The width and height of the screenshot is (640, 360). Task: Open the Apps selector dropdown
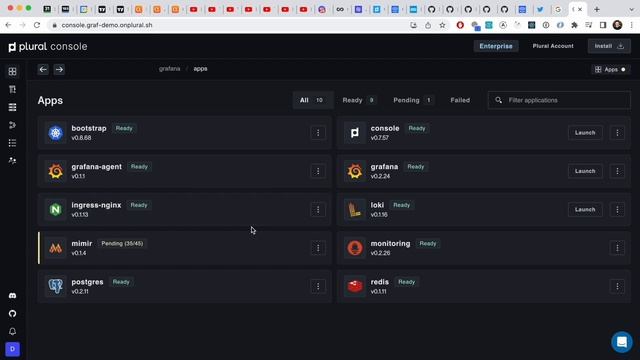pyautogui.click(x=610, y=69)
